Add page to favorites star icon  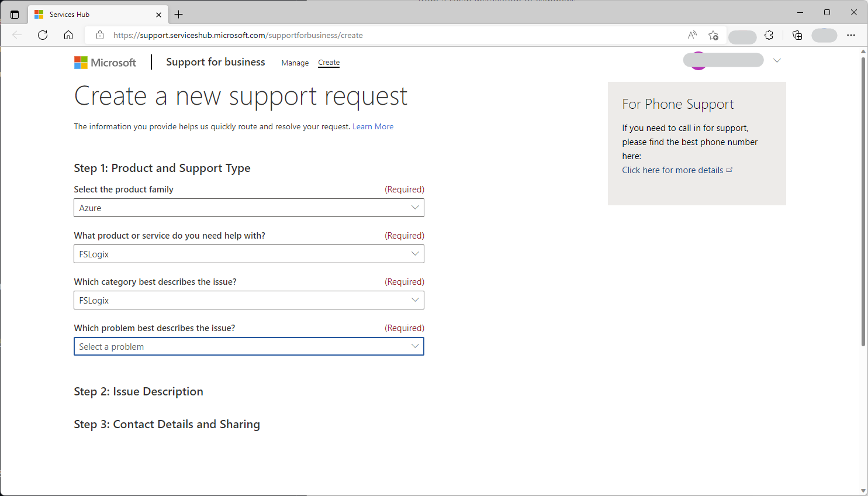(713, 35)
